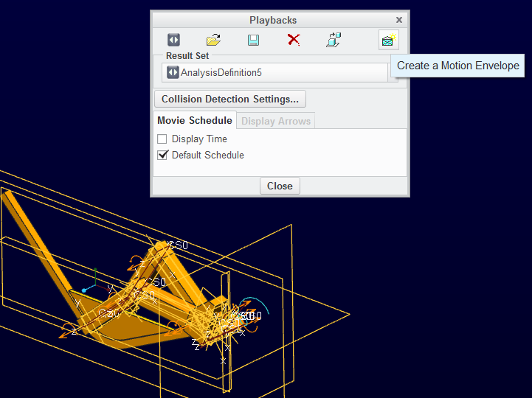Create a Motion Envelope icon
This screenshot has width=532, height=398.
[388, 40]
